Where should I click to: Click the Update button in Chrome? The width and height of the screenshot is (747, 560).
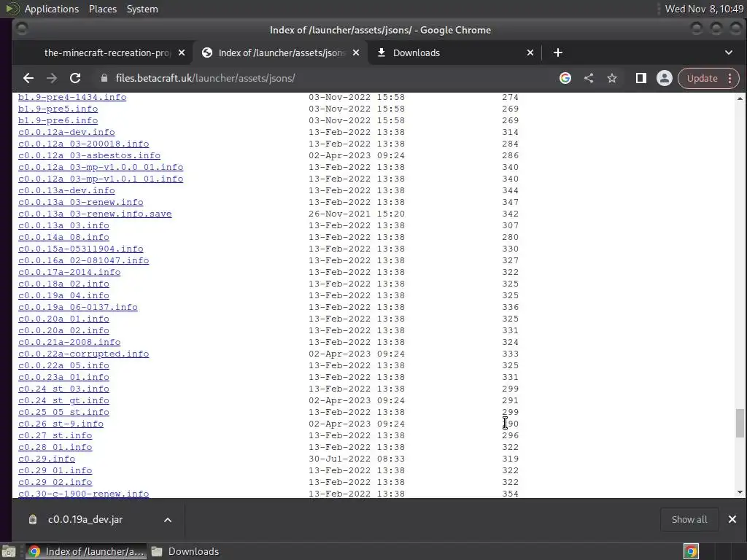point(703,78)
